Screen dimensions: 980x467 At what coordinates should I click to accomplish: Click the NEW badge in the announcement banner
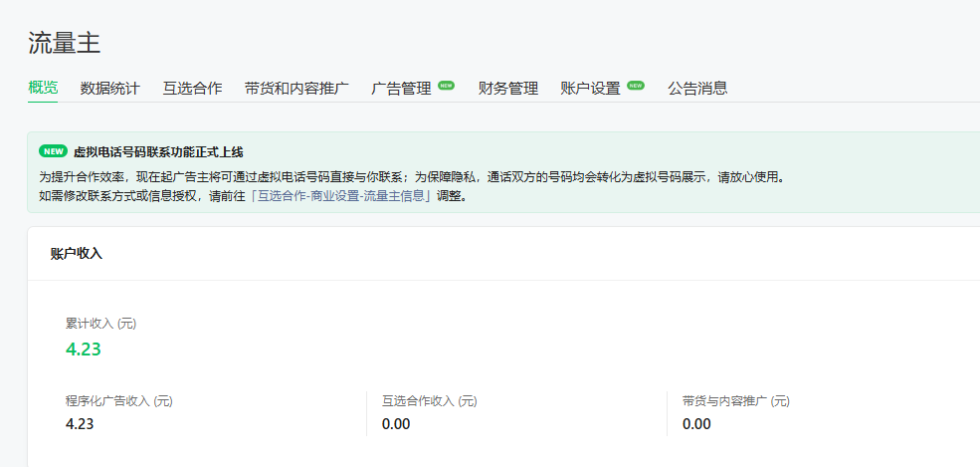click(x=53, y=151)
